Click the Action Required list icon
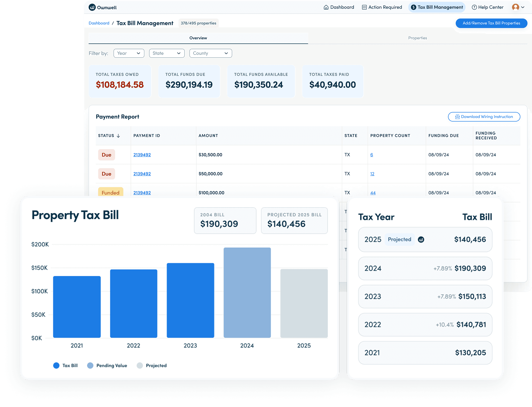 pos(364,7)
